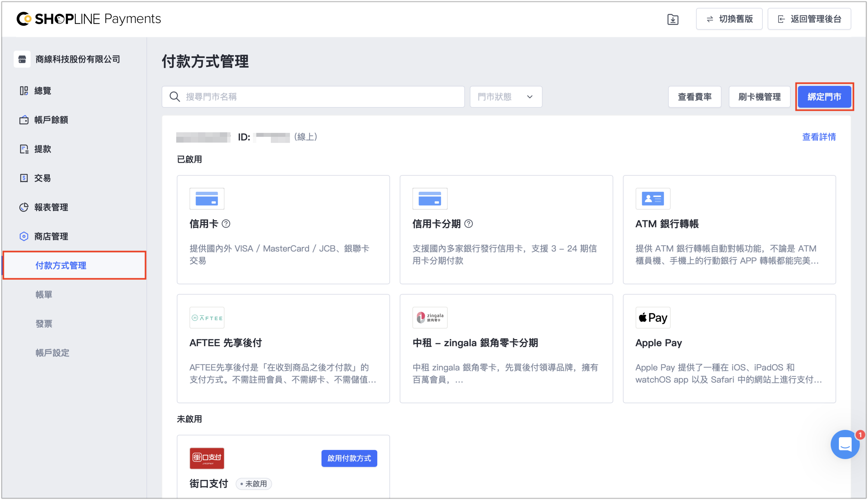Viewport: 868px width, 500px height.
Task: Click the 未啟用 section heading
Action: [189, 419]
